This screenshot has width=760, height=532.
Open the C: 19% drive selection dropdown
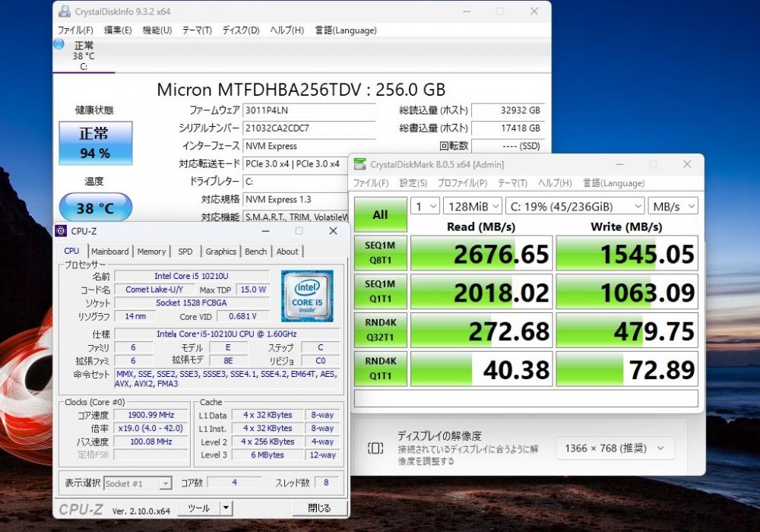(x=575, y=207)
